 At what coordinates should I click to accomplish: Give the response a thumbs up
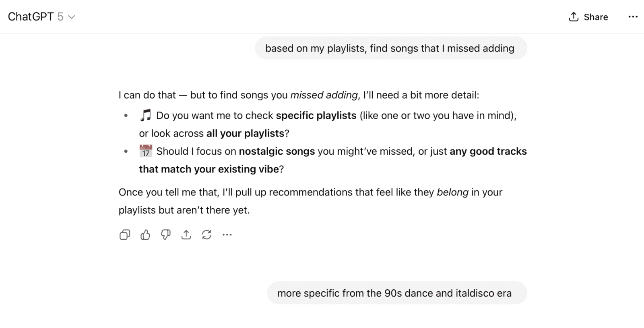[x=145, y=235]
